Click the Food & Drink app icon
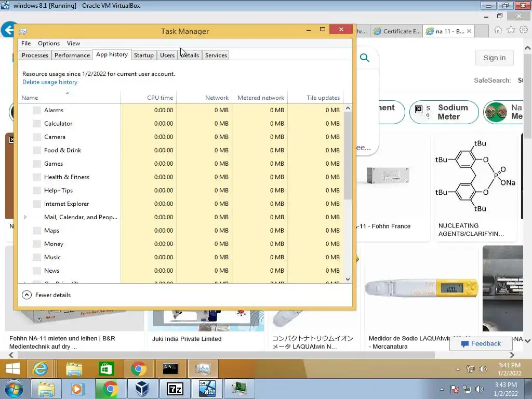This screenshot has height=399, width=532. pyautogui.click(x=37, y=150)
